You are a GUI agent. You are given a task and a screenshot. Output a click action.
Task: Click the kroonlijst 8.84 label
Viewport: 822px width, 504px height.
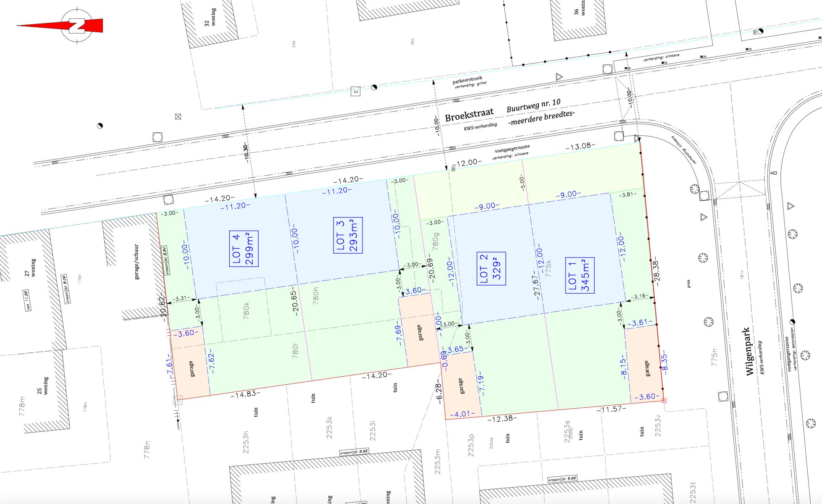[x=167, y=260]
